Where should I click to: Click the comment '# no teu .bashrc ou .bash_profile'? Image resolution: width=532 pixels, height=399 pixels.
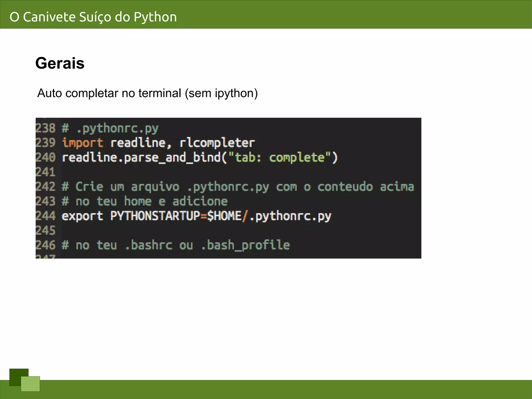pyautogui.click(x=176, y=245)
